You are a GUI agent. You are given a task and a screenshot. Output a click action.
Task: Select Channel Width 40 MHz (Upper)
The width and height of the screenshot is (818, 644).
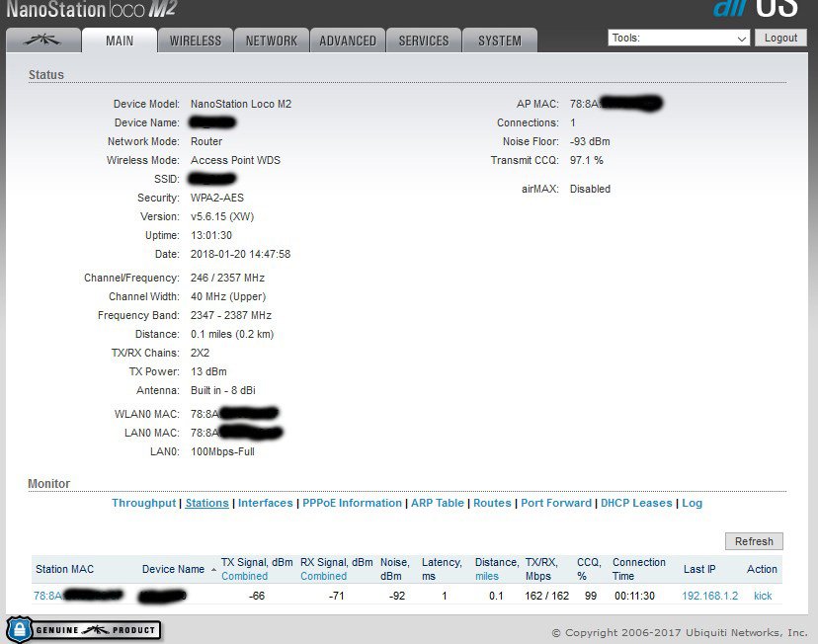click(228, 296)
